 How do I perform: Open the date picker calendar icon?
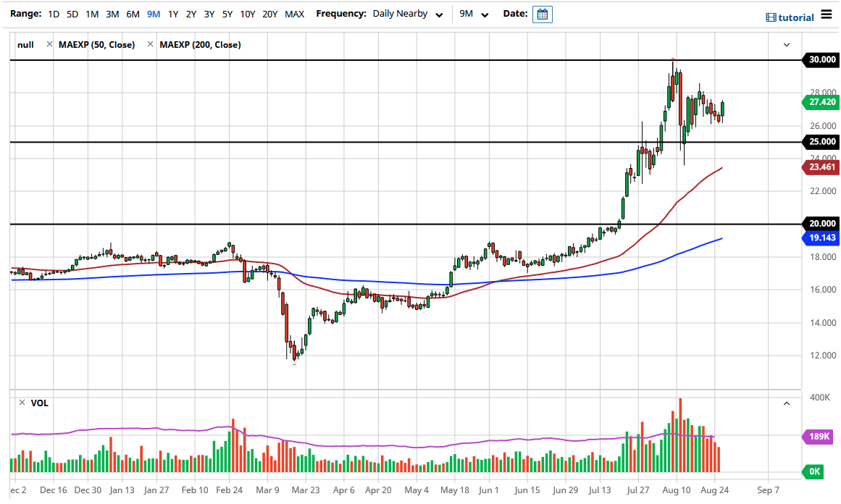pos(542,14)
